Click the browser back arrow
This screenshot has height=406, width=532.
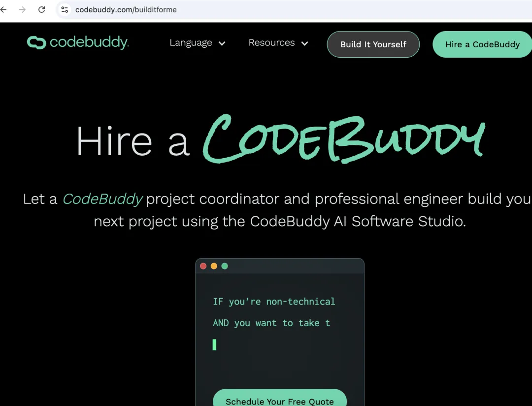click(3, 9)
